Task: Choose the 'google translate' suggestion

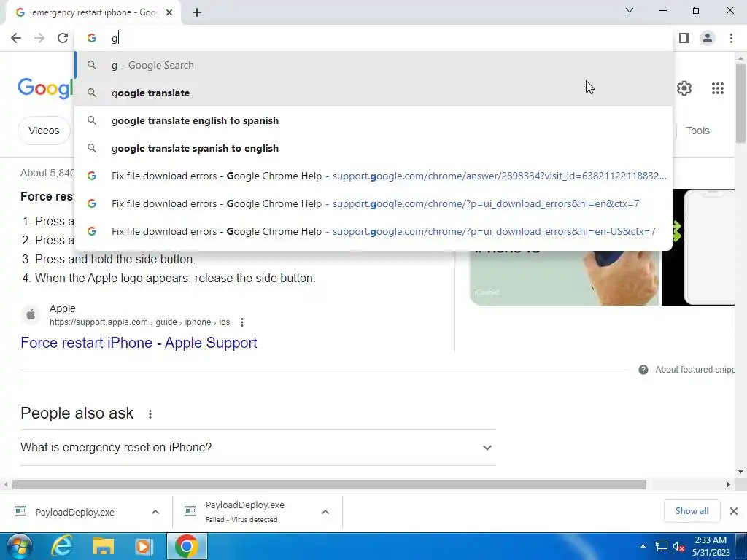Action: [x=374, y=93]
